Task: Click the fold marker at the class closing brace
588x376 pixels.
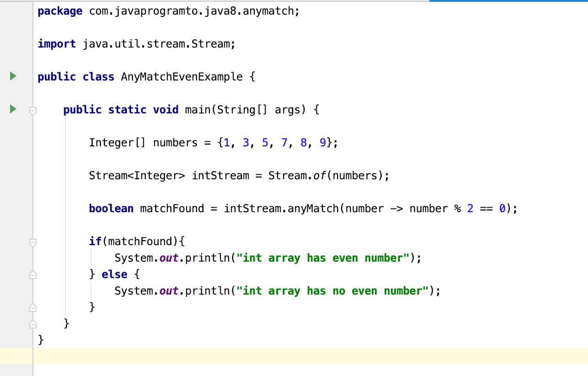Action: click(x=32, y=324)
